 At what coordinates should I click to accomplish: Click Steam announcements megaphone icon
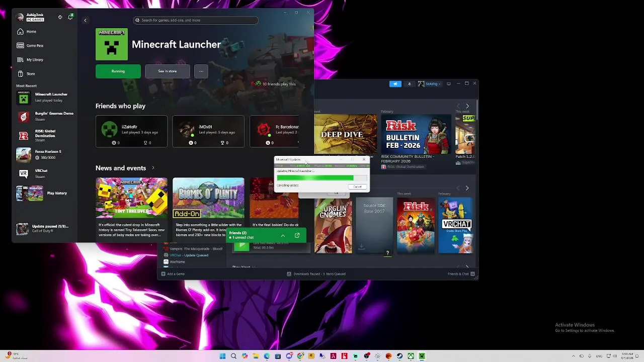point(395,84)
